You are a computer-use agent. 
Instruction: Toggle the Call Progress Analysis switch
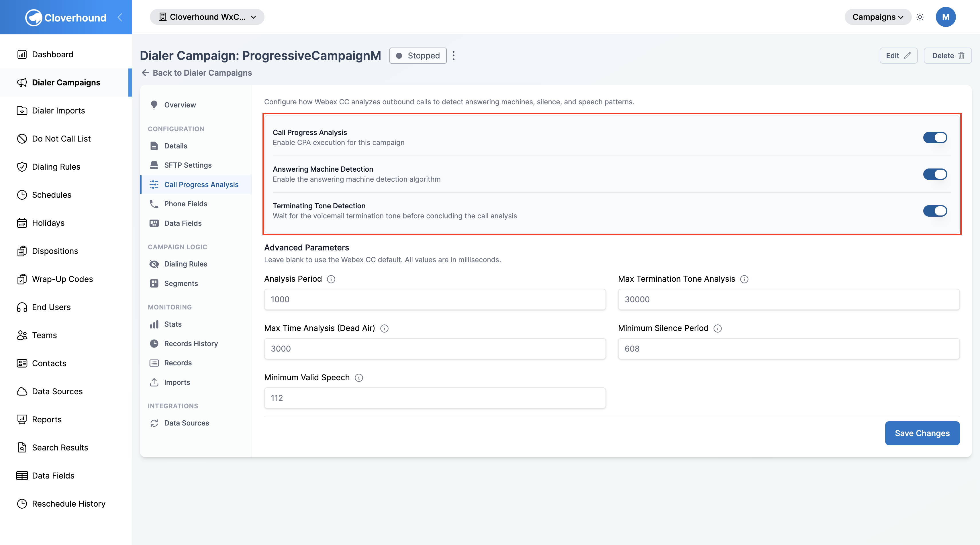click(935, 138)
